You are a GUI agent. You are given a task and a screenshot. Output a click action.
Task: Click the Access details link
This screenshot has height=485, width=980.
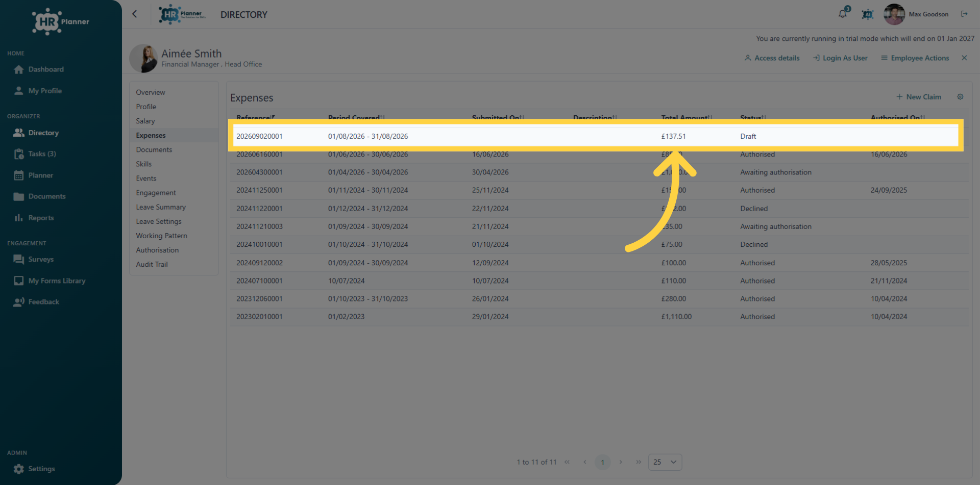pos(772,58)
